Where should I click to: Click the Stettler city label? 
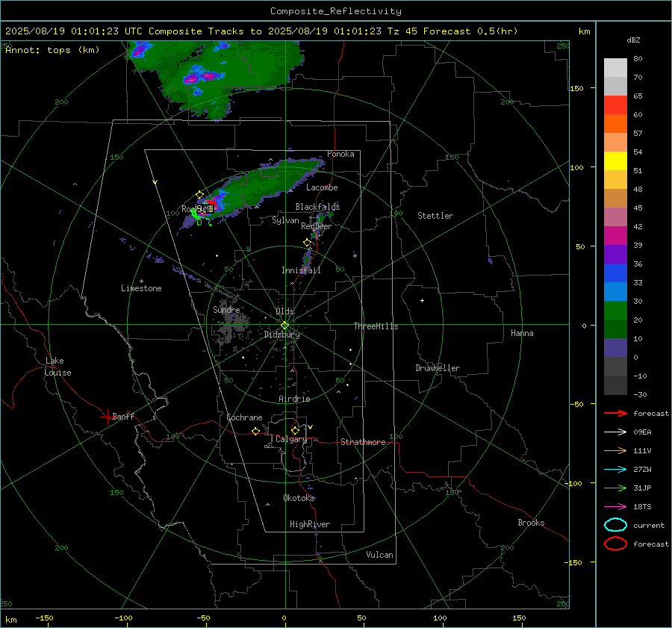pos(435,216)
